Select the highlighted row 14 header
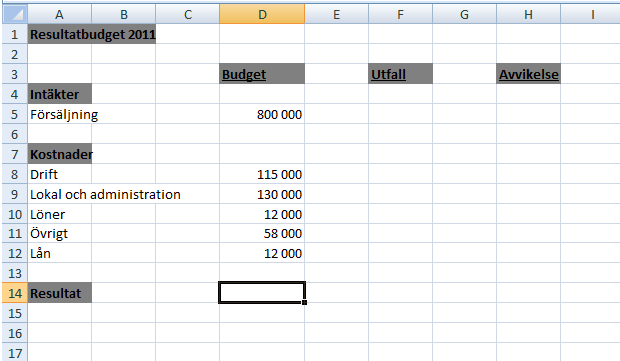620x361 pixels. click(15, 293)
